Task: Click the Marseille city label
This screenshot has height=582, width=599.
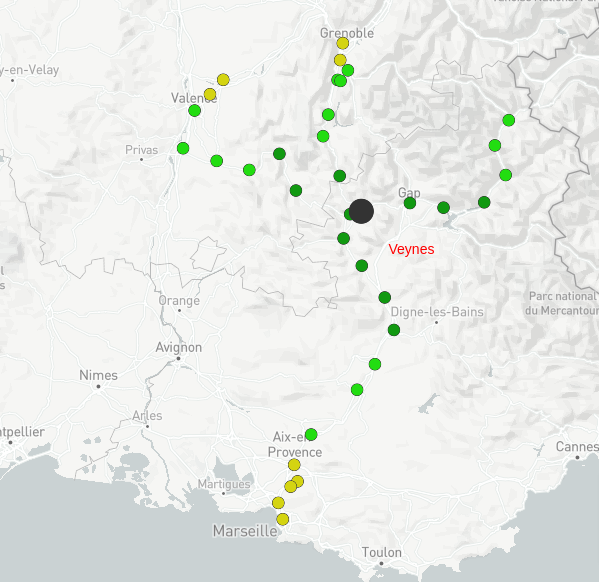Action: click(245, 531)
